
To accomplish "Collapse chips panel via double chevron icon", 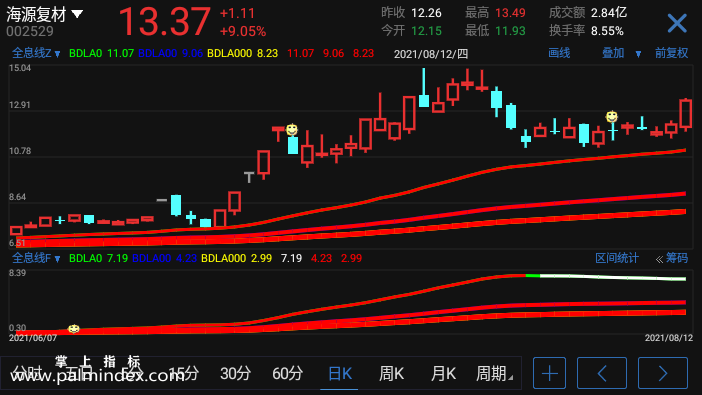I will [659, 259].
